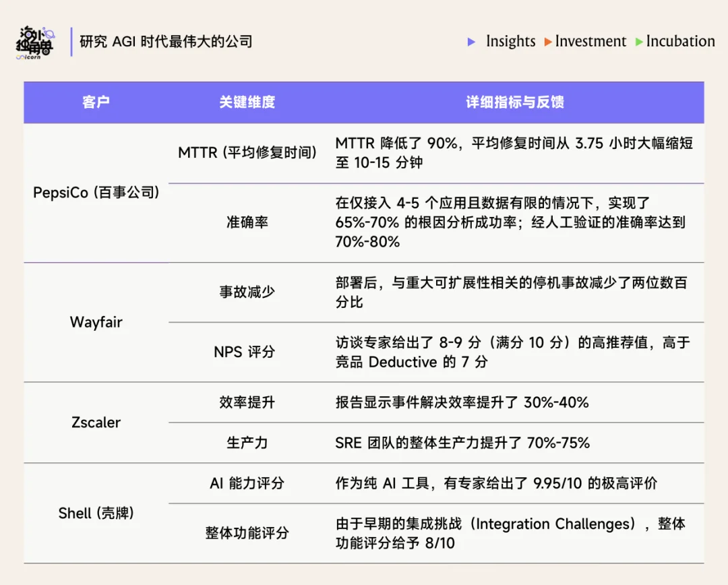Click the Incubation label

point(680,41)
